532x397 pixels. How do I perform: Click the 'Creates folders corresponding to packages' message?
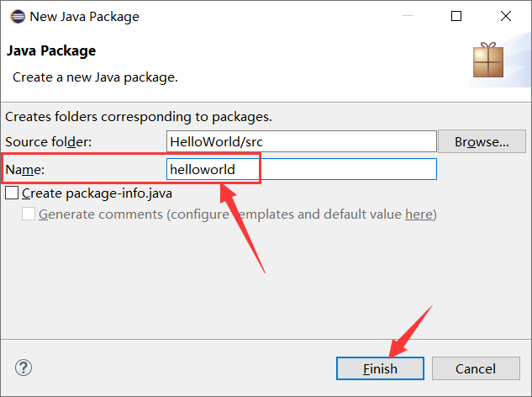pyautogui.click(x=139, y=117)
